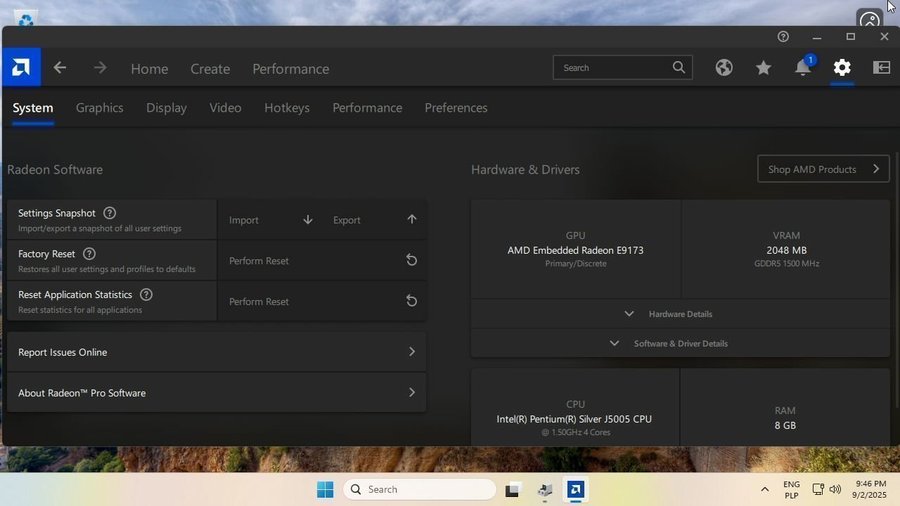Open favorites star icon
This screenshot has height=506, width=900.
tap(763, 68)
